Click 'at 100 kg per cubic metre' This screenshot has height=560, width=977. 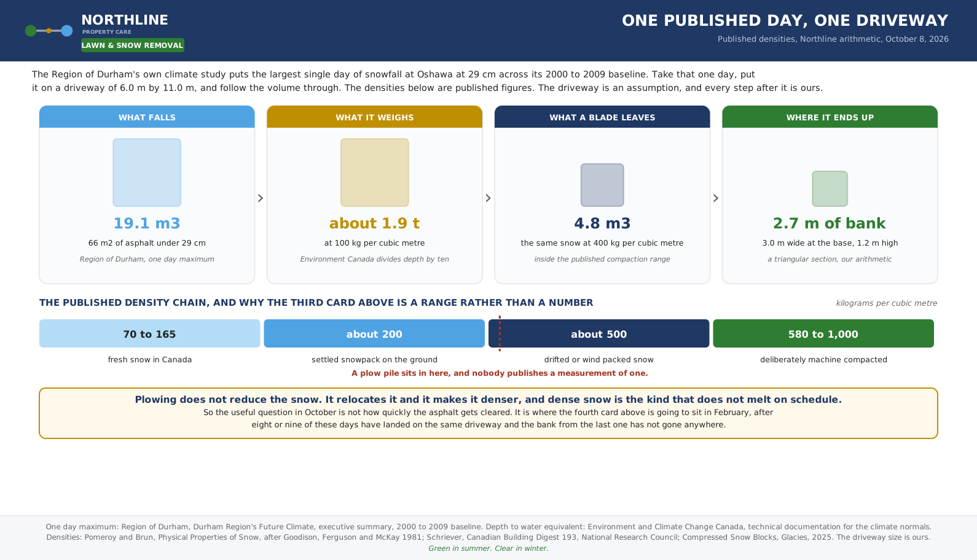tap(375, 243)
